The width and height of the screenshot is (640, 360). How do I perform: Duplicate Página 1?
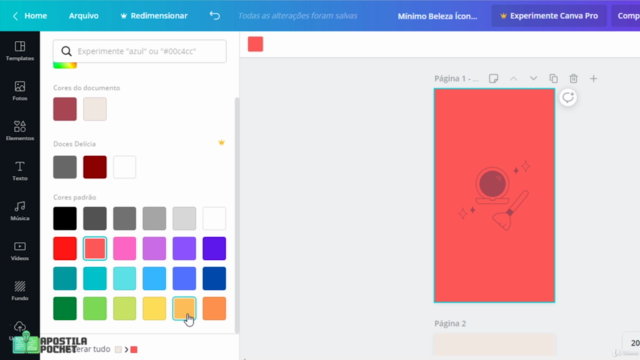pyautogui.click(x=553, y=78)
